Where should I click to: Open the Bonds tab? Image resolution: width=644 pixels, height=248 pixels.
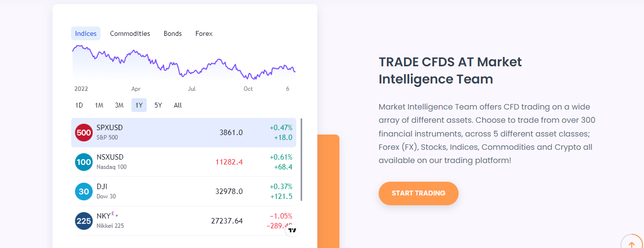click(x=173, y=33)
